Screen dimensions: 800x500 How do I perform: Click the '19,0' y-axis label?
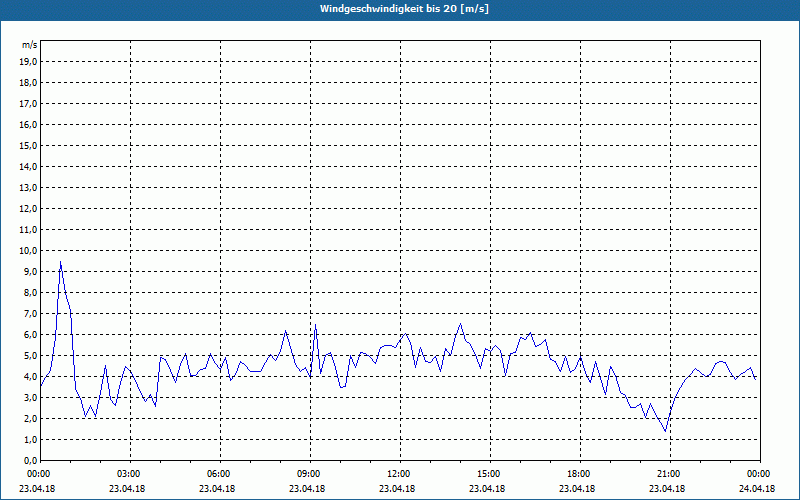point(30,62)
